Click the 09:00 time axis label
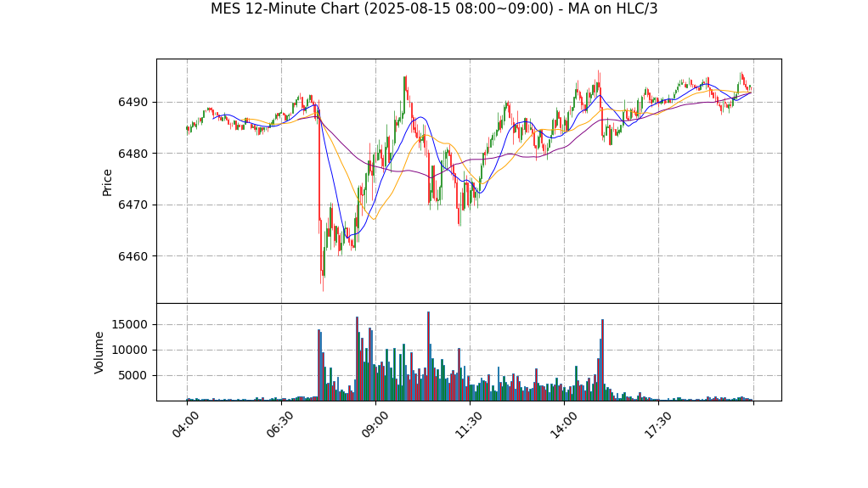Screen dimensions: 868x488 [x=375, y=425]
